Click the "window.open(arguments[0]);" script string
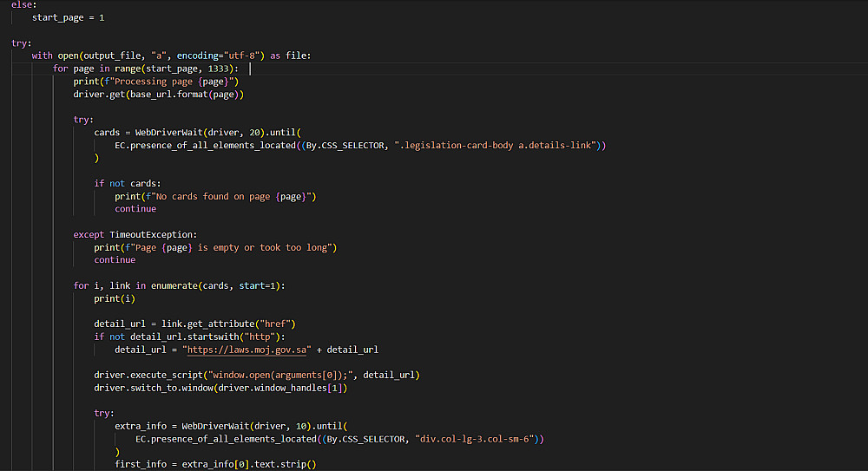 point(280,375)
